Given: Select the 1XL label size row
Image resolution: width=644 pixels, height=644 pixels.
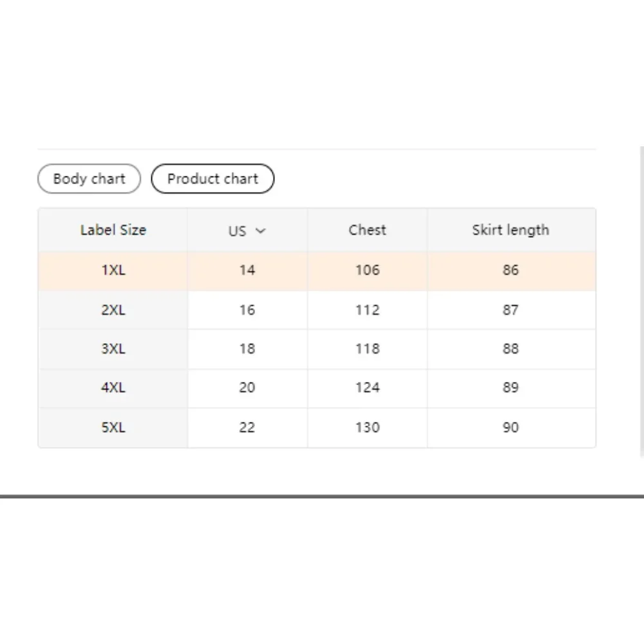Looking at the screenshot, I should coord(113,270).
